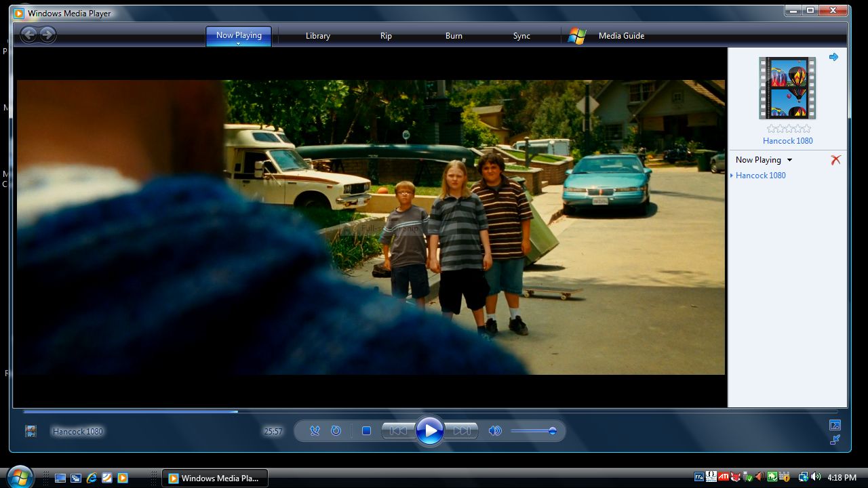The image size is (868, 488).
Task: Open the Windows Start menu orb
Action: 20,477
